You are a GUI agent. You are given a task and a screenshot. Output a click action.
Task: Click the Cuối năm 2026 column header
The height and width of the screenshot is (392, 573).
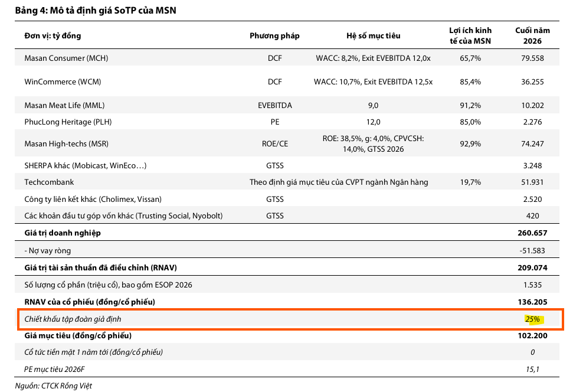coord(532,35)
